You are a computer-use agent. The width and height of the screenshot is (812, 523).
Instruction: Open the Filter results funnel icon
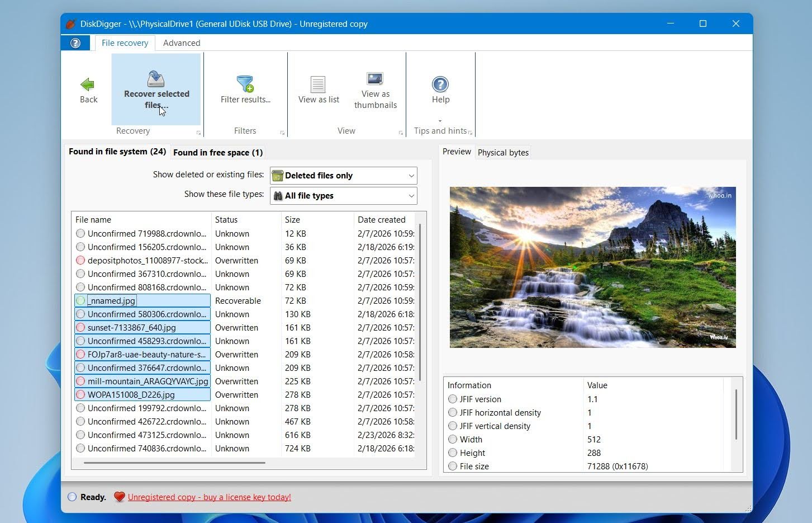tap(245, 84)
